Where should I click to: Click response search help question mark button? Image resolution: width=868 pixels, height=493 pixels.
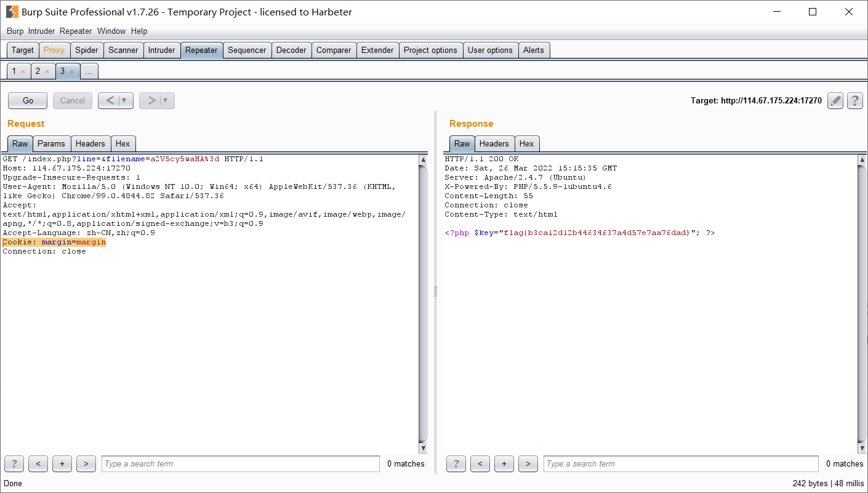tap(456, 464)
